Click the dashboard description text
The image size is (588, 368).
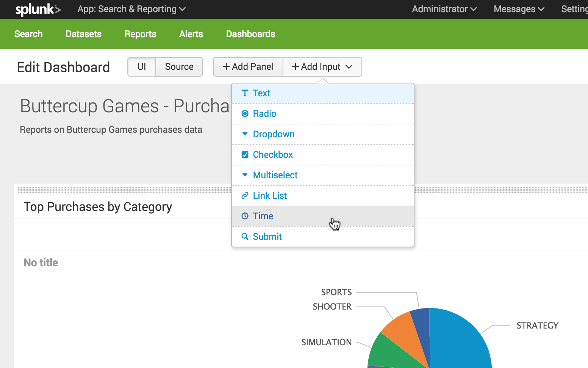111,130
